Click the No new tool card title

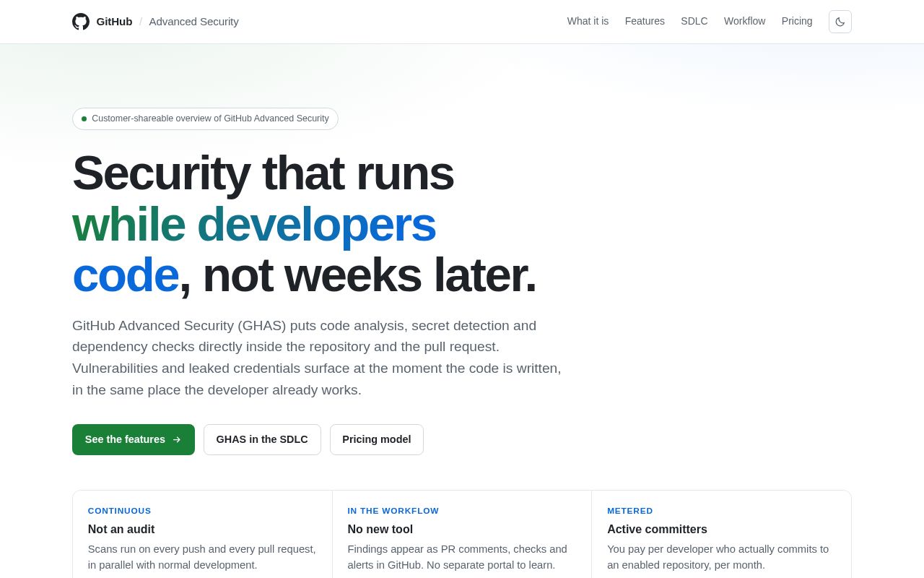[380, 529]
